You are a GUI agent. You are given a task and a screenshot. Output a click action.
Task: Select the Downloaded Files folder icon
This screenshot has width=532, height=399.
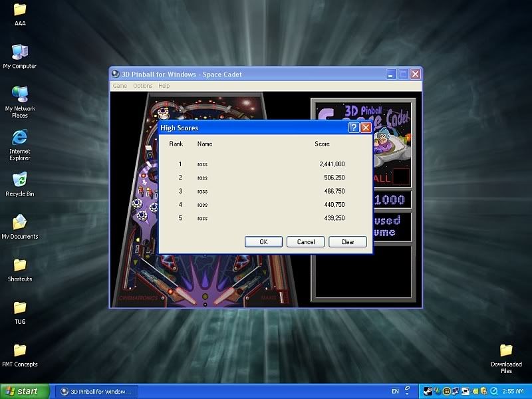pos(506,358)
